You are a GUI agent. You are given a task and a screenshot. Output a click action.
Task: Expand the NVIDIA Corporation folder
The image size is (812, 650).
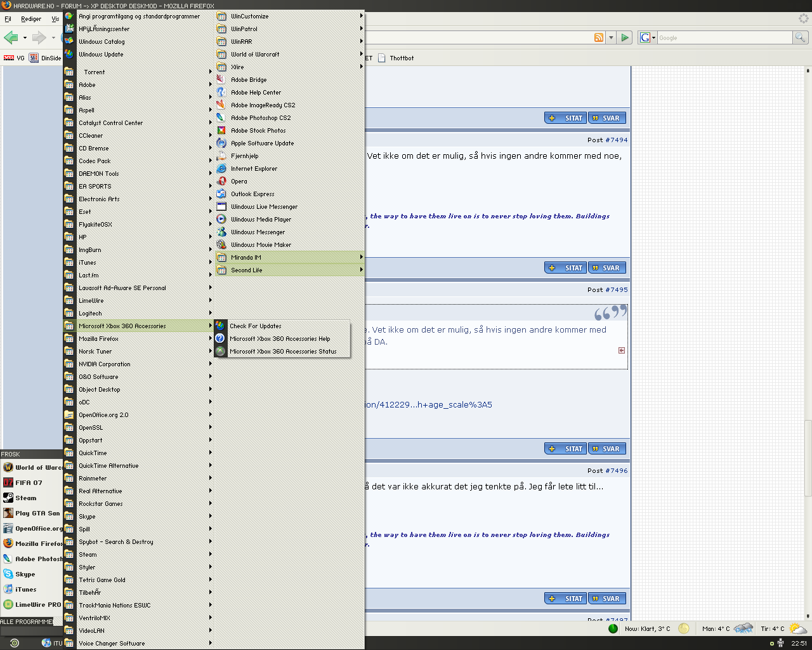coord(138,364)
